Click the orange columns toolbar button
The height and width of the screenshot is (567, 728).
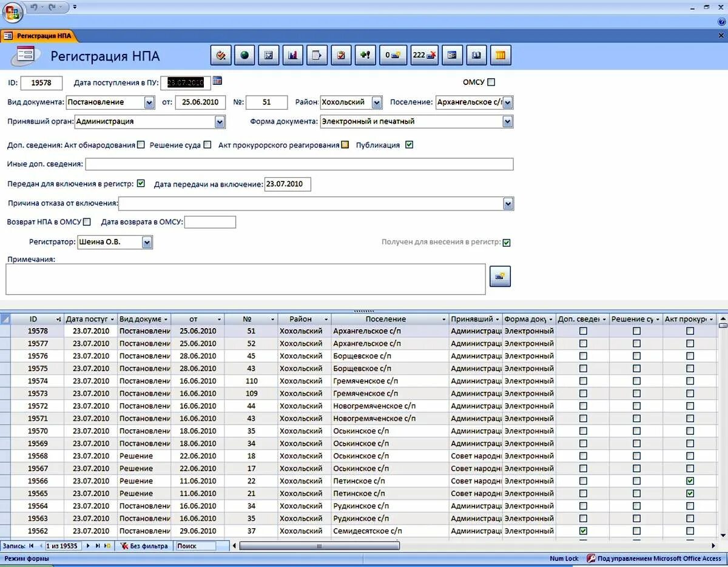click(500, 55)
